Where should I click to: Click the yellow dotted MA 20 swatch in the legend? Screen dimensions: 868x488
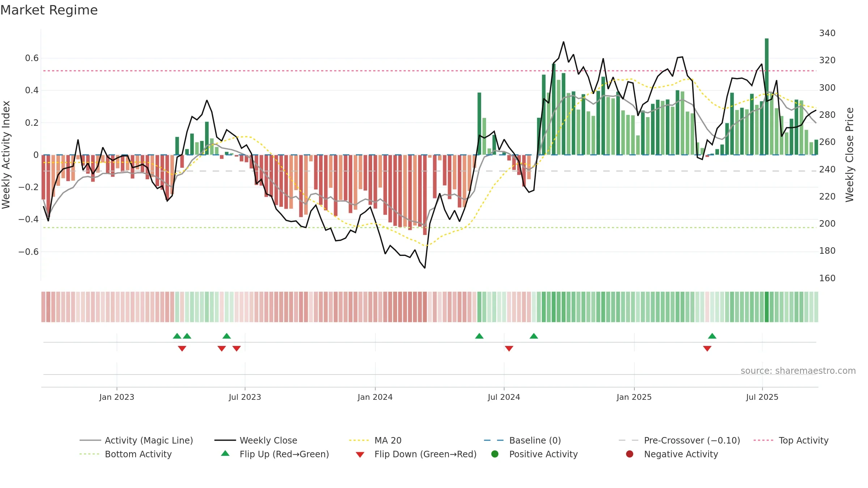(x=359, y=440)
